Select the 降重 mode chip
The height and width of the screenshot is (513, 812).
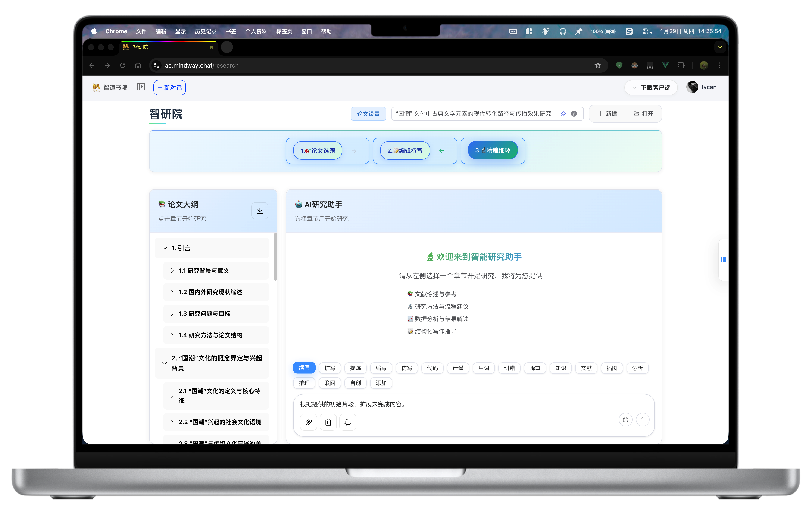(535, 368)
